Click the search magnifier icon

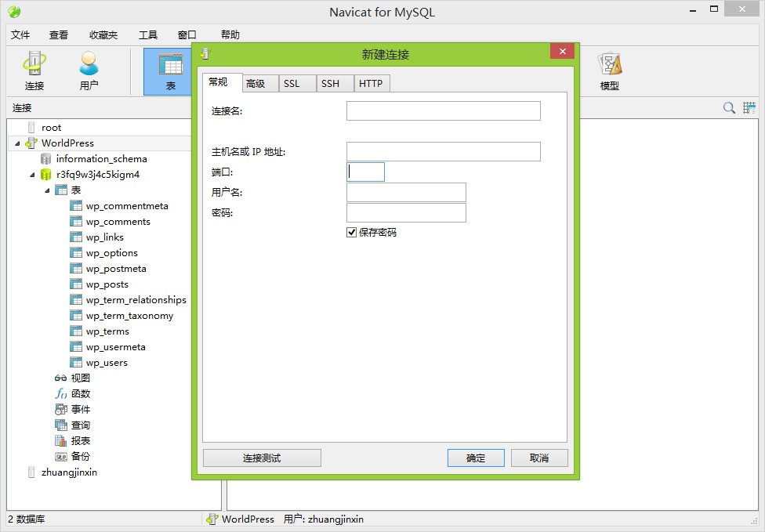tap(729, 108)
